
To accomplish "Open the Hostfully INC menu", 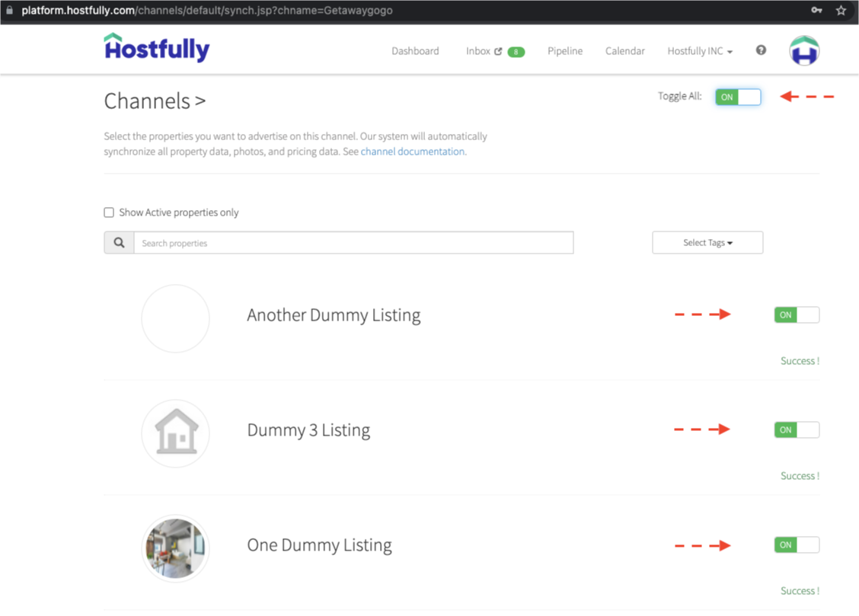I will click(700, 51).
